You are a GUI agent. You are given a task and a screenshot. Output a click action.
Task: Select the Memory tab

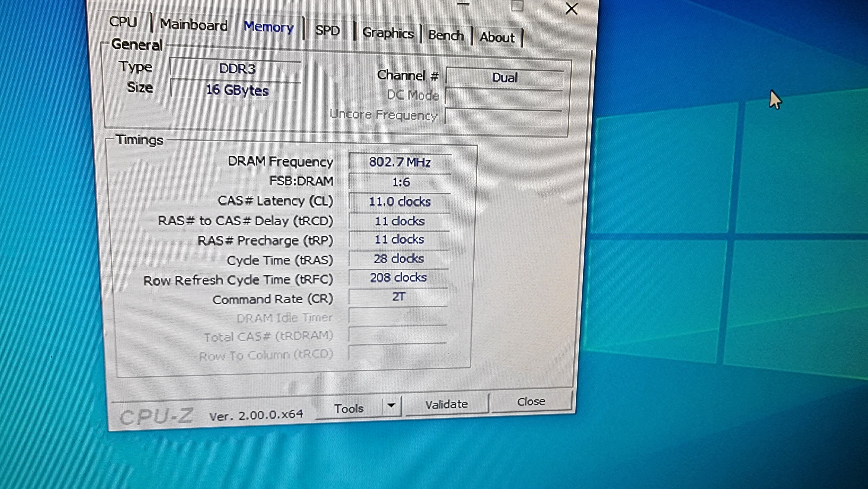click(x=269, y=27)
